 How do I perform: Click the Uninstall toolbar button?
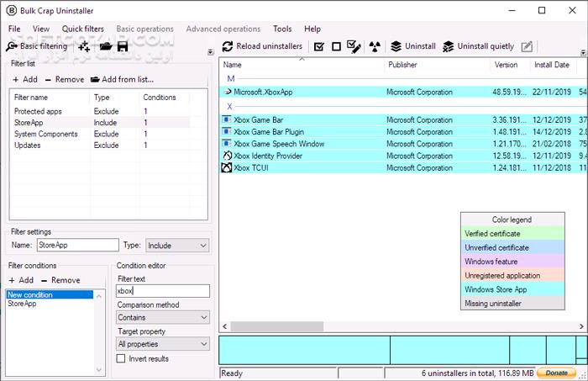[413, 46]
